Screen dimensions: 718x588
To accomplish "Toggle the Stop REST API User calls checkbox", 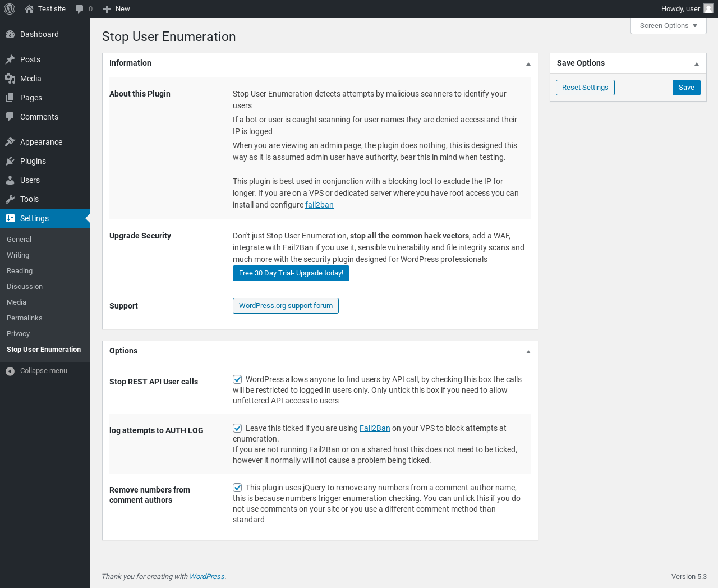I will point(237,379).
